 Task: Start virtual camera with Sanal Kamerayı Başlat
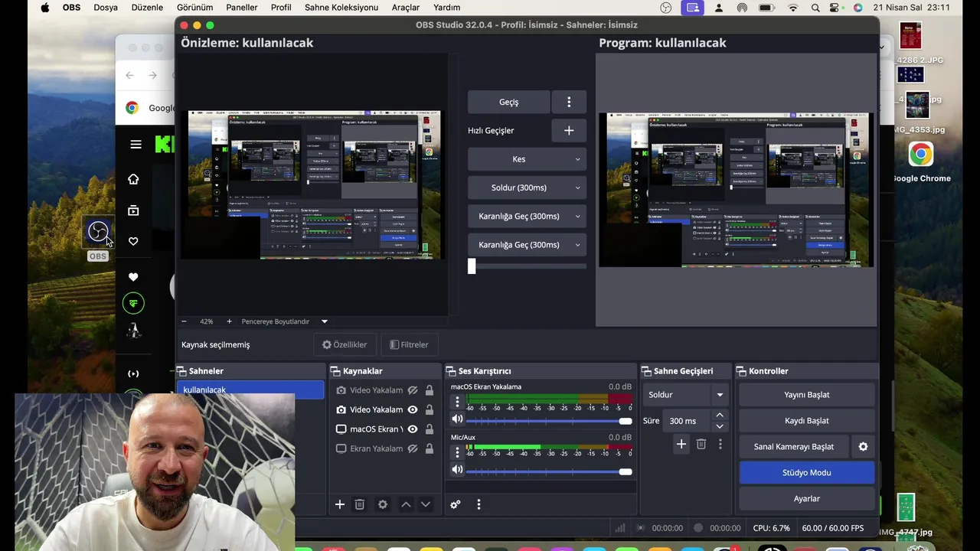point(794,447)
